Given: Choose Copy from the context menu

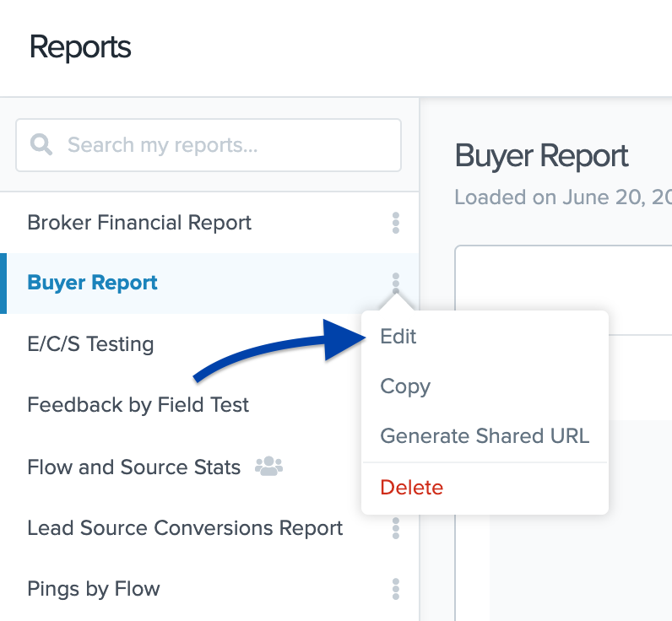Looking at the screenshot, I should (x=405, y=386).
